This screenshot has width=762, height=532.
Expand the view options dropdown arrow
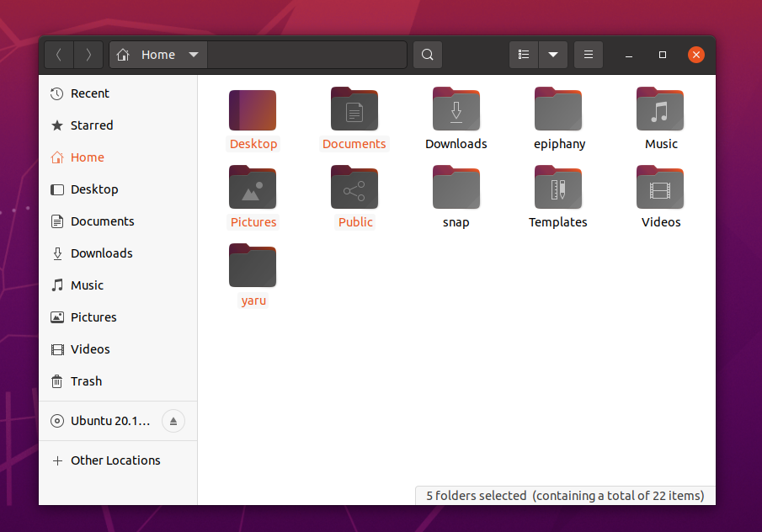coord(553,55)
